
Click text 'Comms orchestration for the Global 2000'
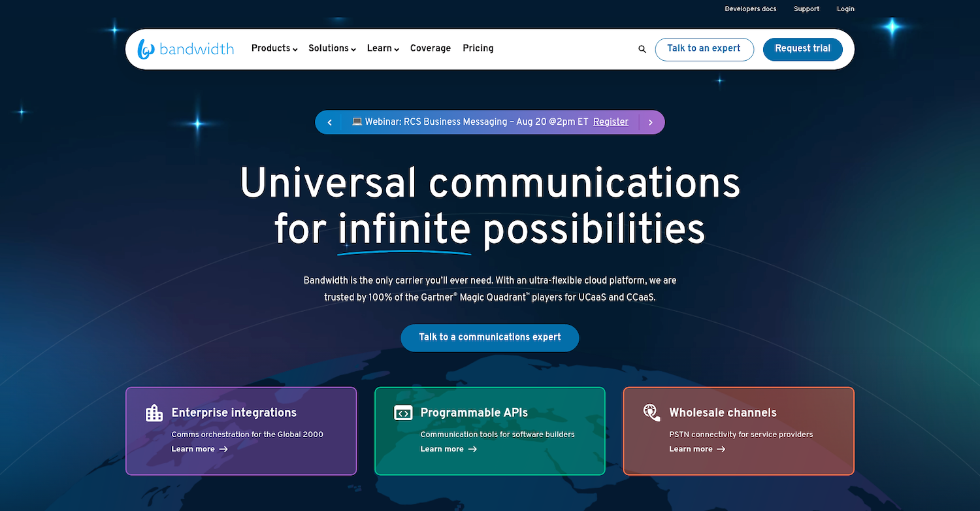tap(248, 435)
